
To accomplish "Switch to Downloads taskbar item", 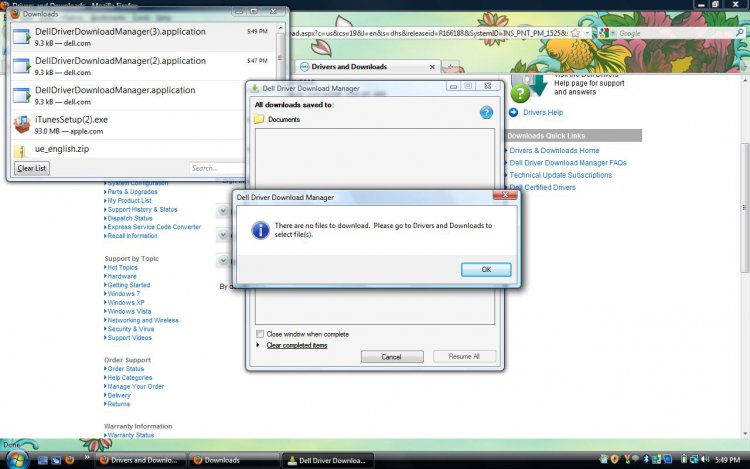I will 234,460.
